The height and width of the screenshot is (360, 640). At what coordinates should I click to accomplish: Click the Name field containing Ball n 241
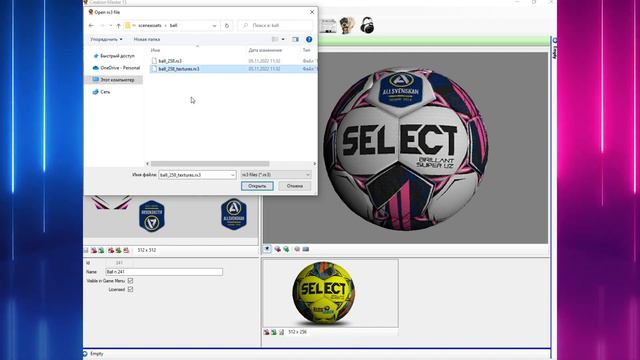[x=164, y=272]
